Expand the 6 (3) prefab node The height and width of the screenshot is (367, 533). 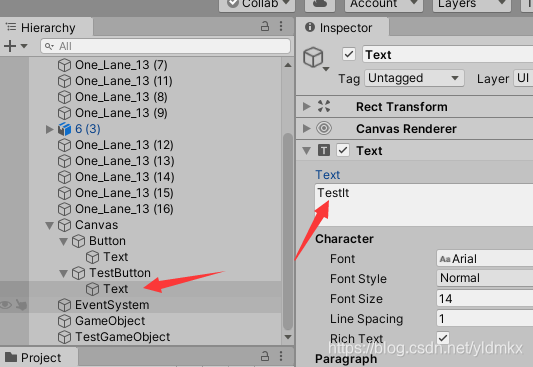pos(50,129)
